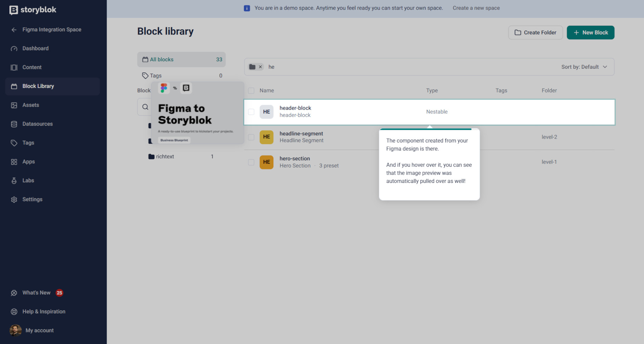Click the My account avatar
Image resolution: width=644 pixels, height=344 pixels.
coord(15,330)
